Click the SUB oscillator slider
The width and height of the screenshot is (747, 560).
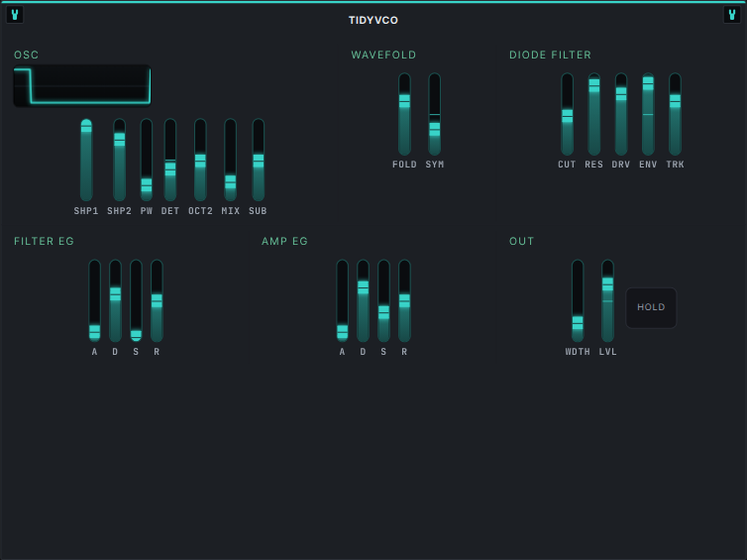pyautogui.click(x=259, y=160)
